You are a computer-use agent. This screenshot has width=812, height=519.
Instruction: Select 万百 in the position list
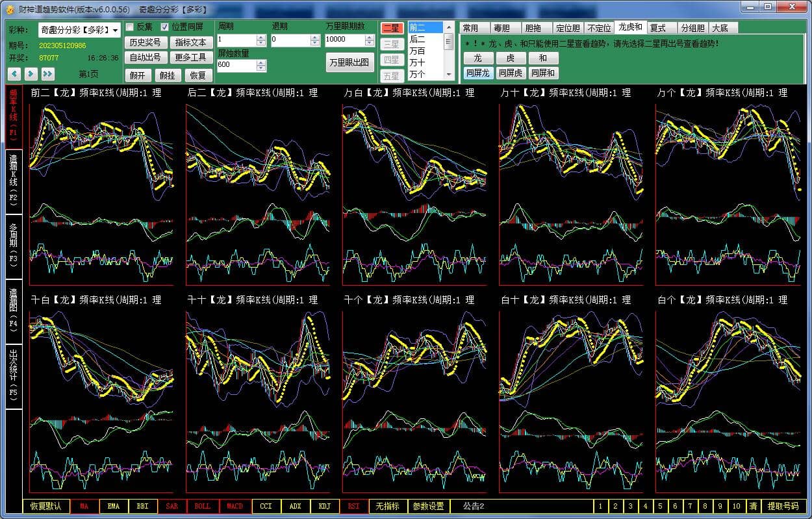point(418,51)
